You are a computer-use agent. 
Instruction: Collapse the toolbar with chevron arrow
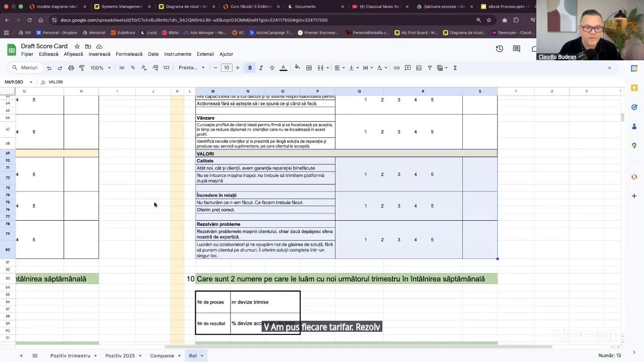pyautogui.click(x=609, y=68)
